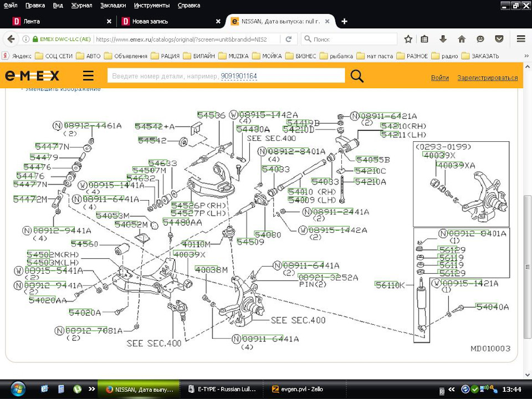Expand hidden system tray icons

(x=452, y=389)
